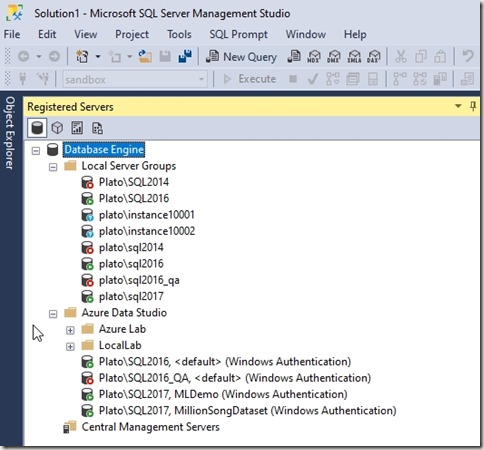Select Integration Services icon in Registered Servers
Viewport: 484px width, 450px height.
click(x=97, y=128)
